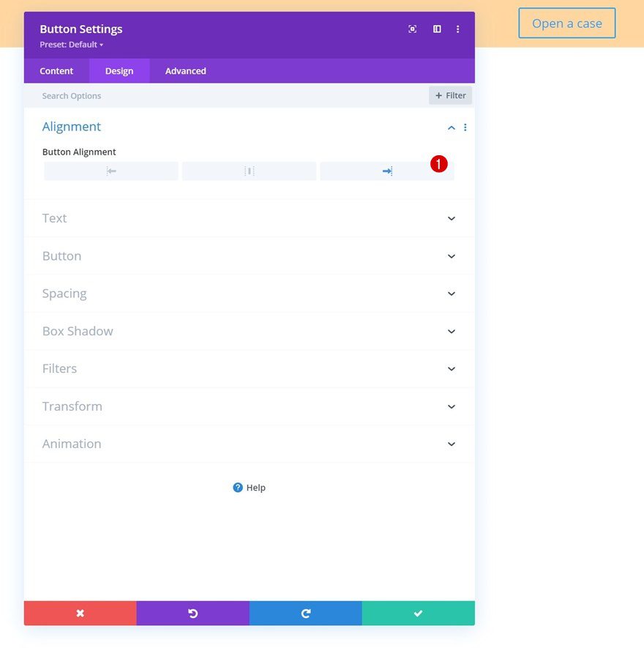Click the Button Settings title
The height and width of the screenshot is (648, 644).
click(x=81, y=29)
